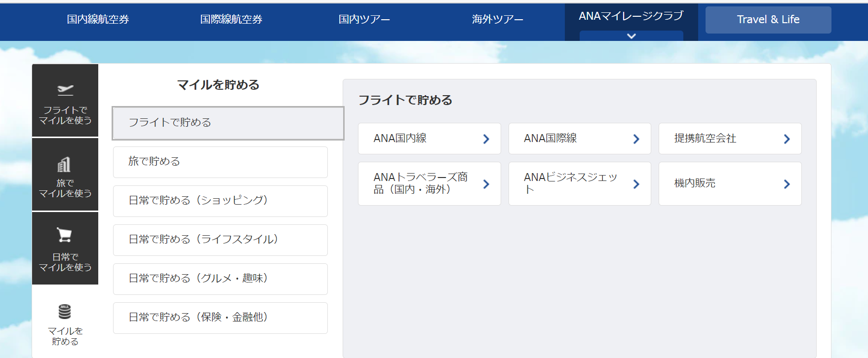This screenshot has height=358, width=868.
Task: Click chevron arrow on 提携航空会社 card
Action: pos(787,139)
